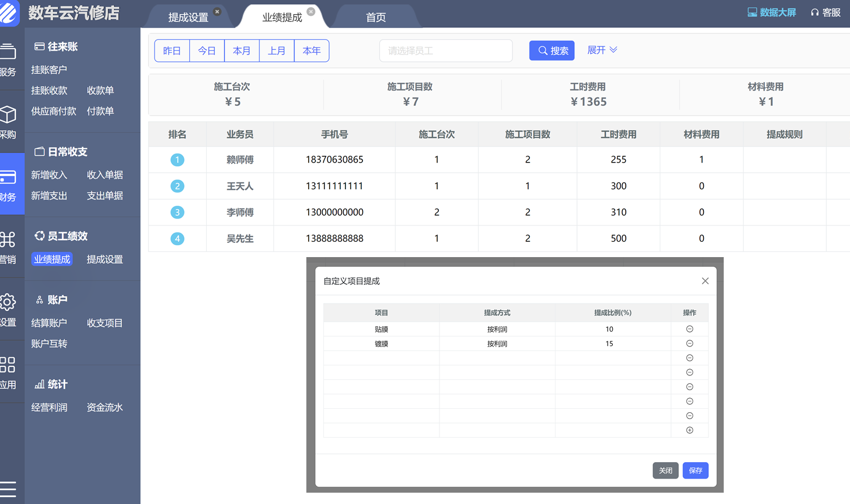Click the 搜索 search button
The width and height of the screenshot is (850, 504).
(x=552, y=51)
